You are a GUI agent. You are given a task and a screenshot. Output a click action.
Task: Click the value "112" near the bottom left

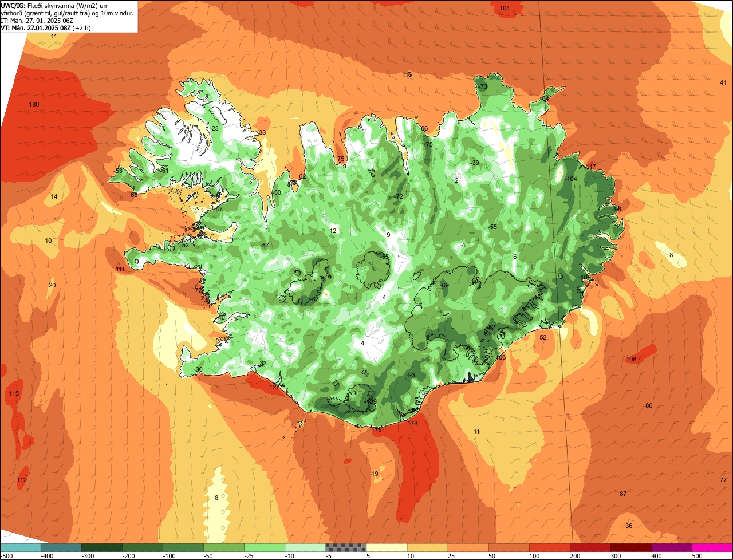coord(22,480)
